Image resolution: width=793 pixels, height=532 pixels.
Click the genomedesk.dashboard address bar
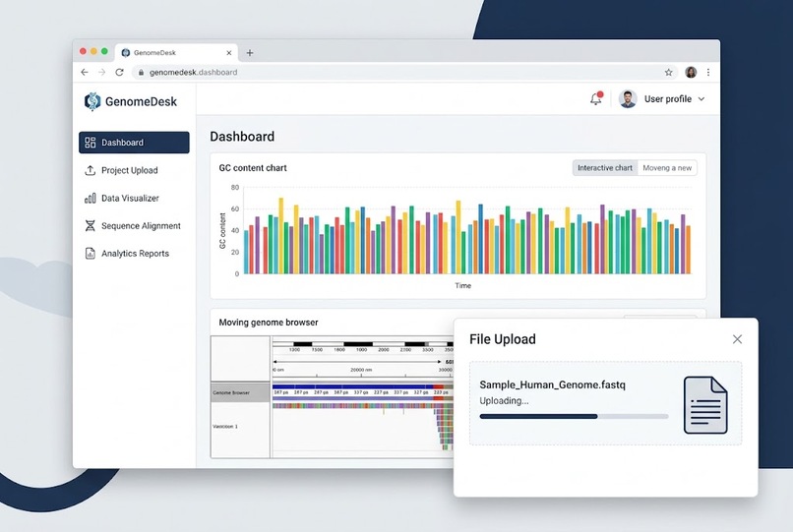404,73
